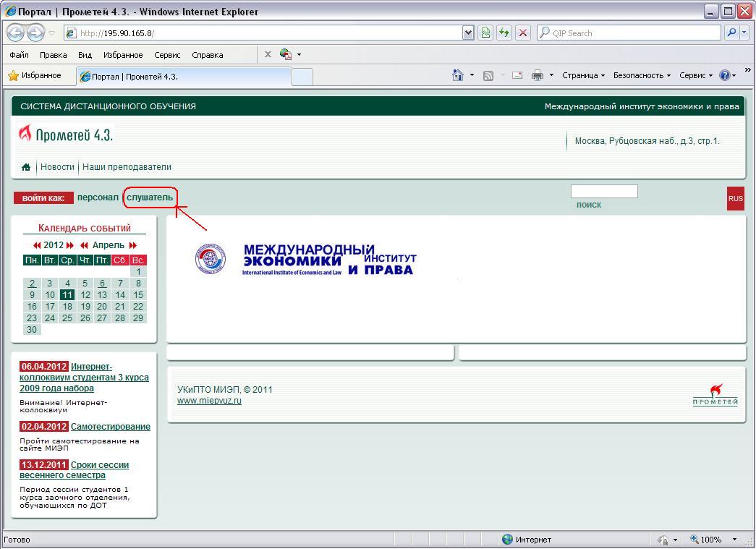
Task: Click the translate globe toolbar icon
Action: coord(286,54)
